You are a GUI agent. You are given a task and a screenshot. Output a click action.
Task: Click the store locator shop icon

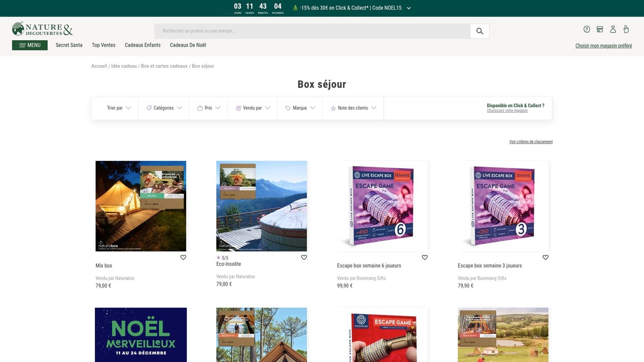coord(600,29)
